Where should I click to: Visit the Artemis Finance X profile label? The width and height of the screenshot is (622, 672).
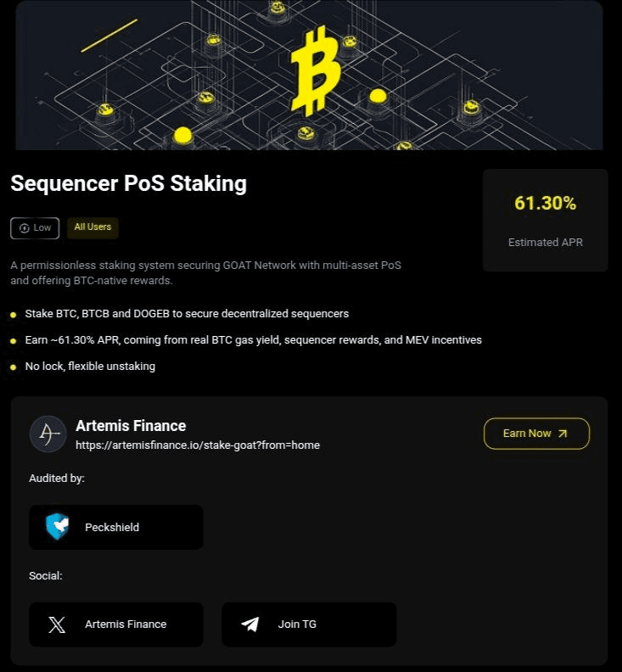[x=126, y=624]
